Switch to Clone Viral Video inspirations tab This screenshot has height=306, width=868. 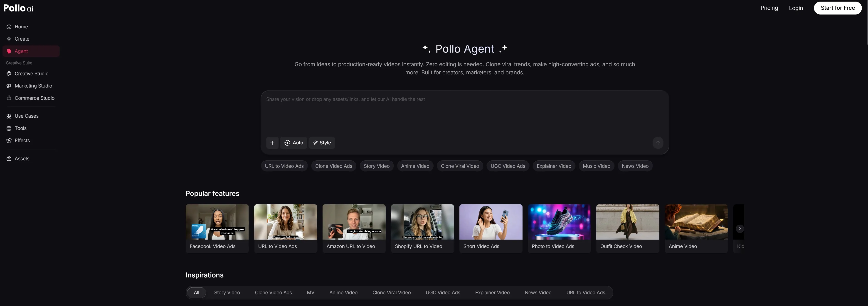click(x=392, y=293)
